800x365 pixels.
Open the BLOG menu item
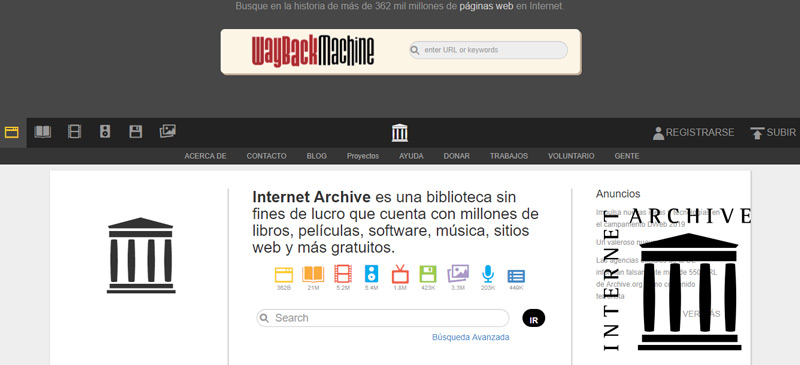316,156
